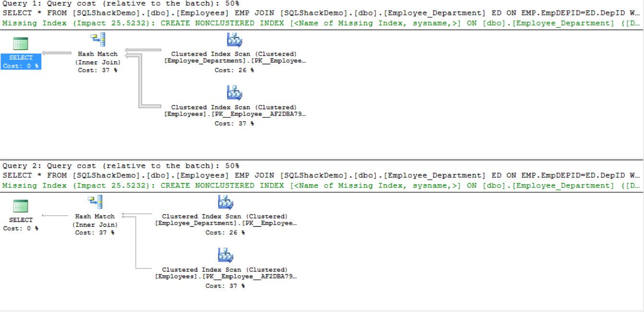The image size is (644, 312).
Task: Click '[Employee_Department].[PK__Employee…' label in Query 2
Action: coord(225,223)
